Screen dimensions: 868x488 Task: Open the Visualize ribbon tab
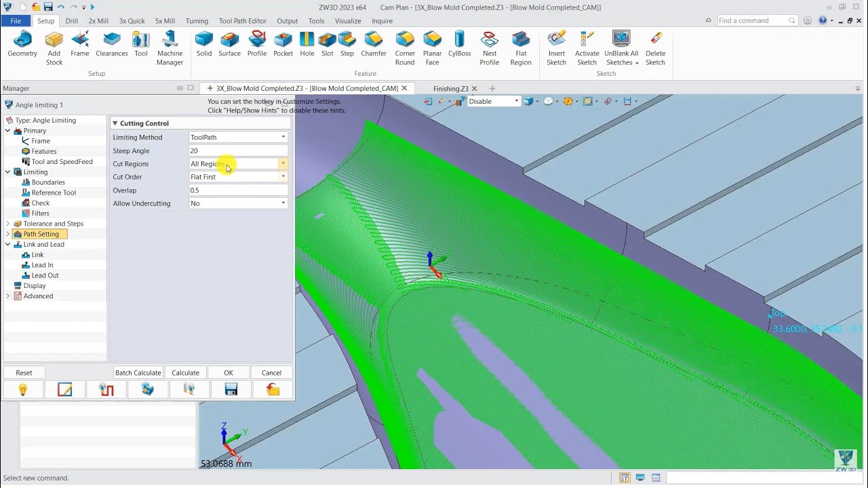(348, 21)
